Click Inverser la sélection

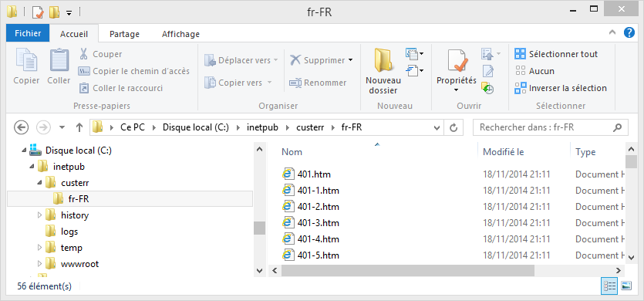click(561, 88)
